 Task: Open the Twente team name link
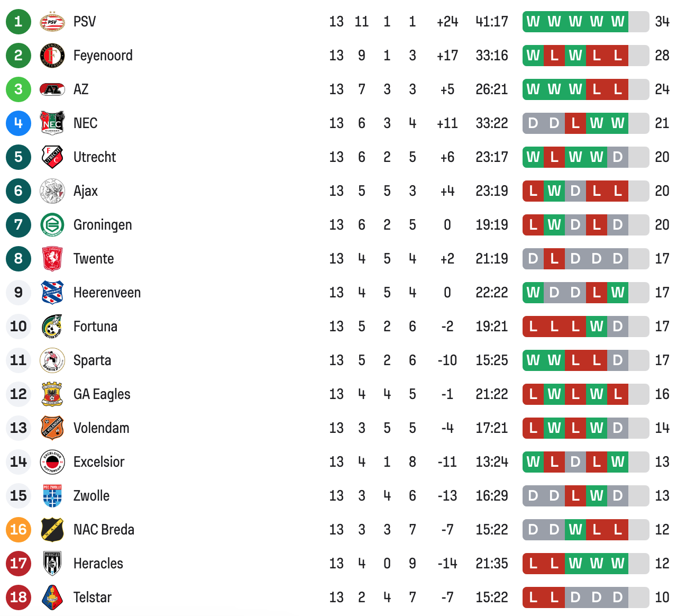point(93,259)
